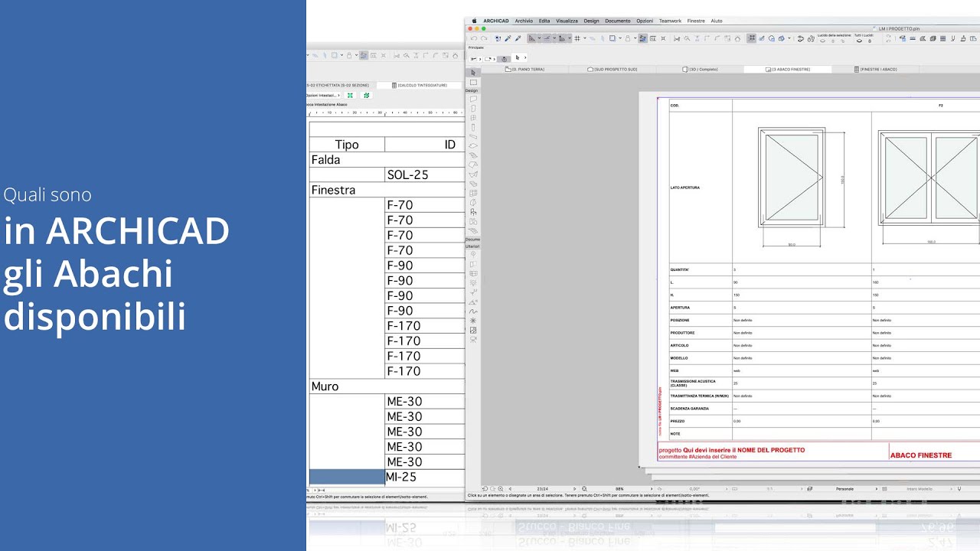Open the Documento menu
Screen dimensions: 980x551
pos(618,21)
